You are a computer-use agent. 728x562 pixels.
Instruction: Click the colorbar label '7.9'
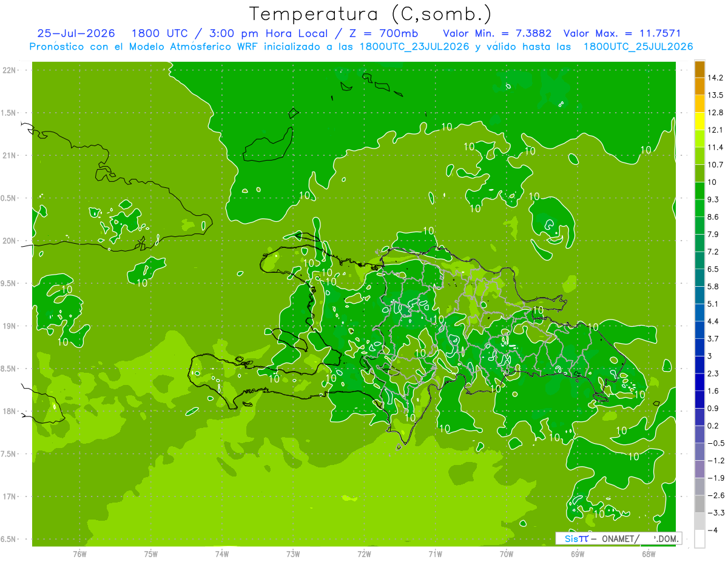[713, 234]
